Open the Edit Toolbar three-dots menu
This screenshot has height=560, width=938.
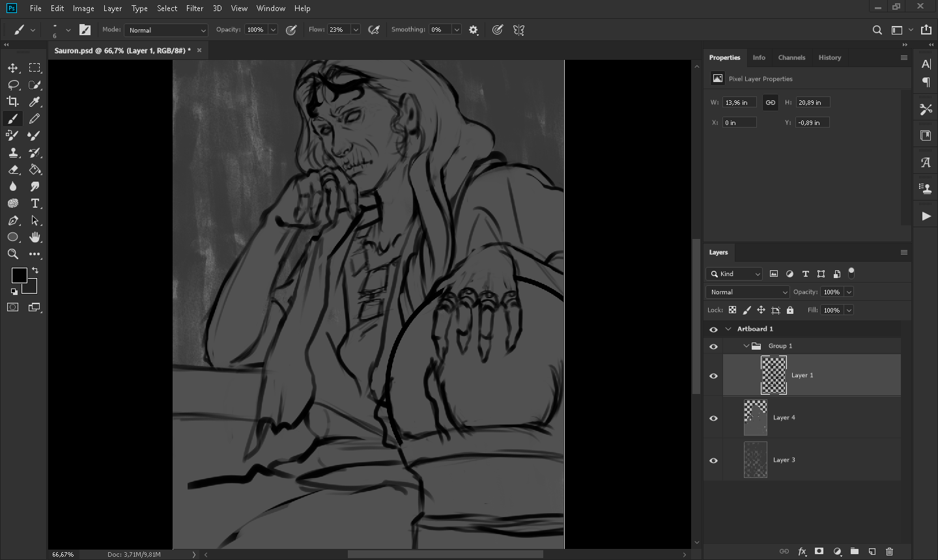point(35,254)
